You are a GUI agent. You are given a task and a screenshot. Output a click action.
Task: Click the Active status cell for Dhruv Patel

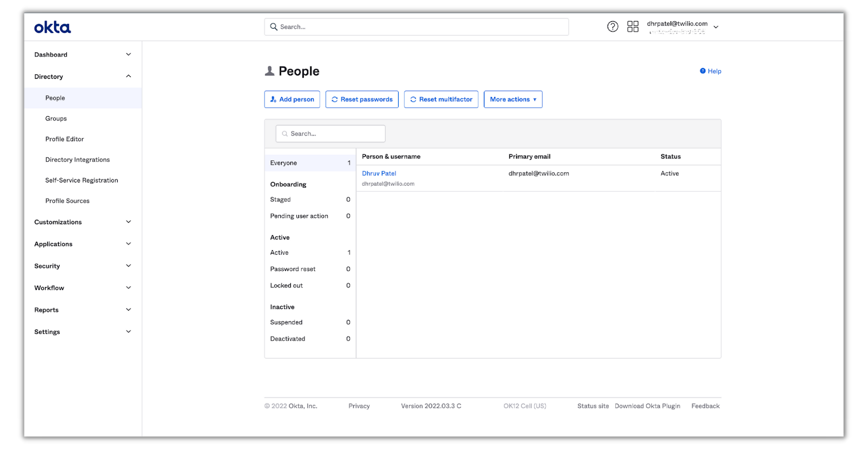(x=669, y=174)
